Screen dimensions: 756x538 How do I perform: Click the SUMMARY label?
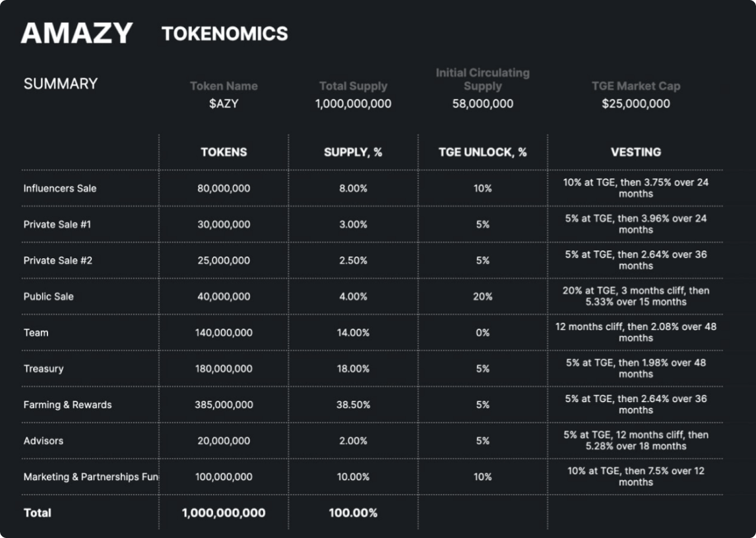tap(60, 84)
